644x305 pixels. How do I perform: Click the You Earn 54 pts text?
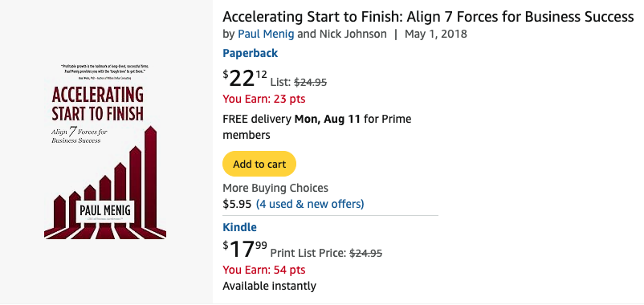pos(263,270)
